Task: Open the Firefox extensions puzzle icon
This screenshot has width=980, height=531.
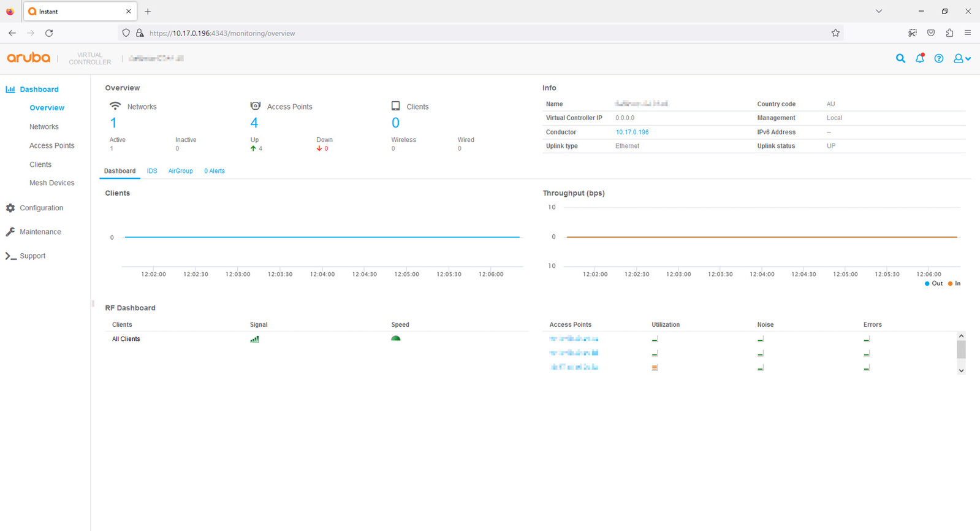Action: pyautogui.click(x=949, y=33)
